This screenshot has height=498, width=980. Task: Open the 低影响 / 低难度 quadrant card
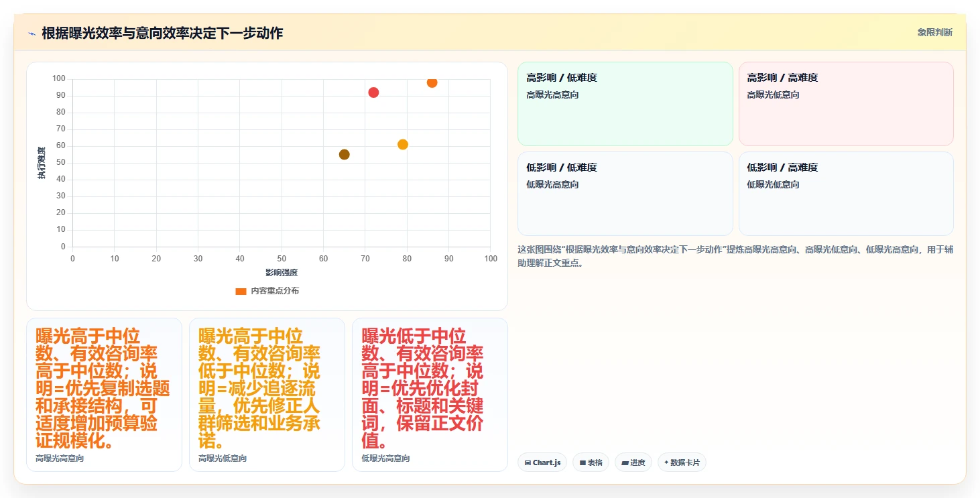pos(625,194)
